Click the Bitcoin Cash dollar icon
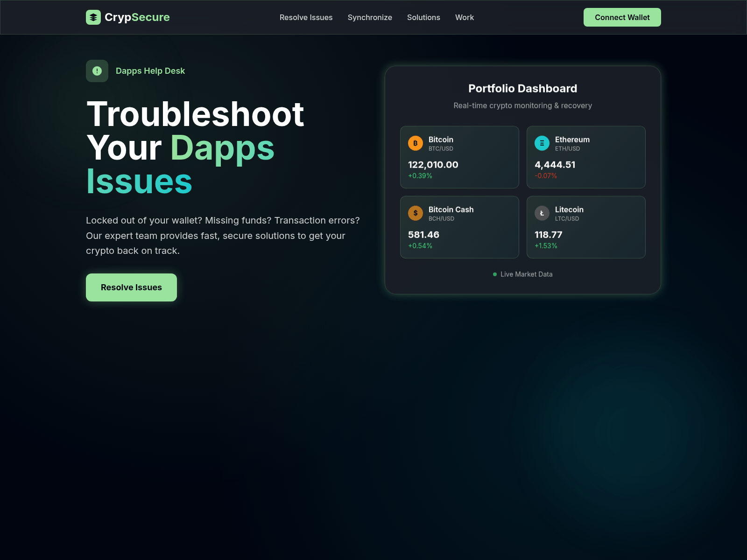 [x=416, y=213]
